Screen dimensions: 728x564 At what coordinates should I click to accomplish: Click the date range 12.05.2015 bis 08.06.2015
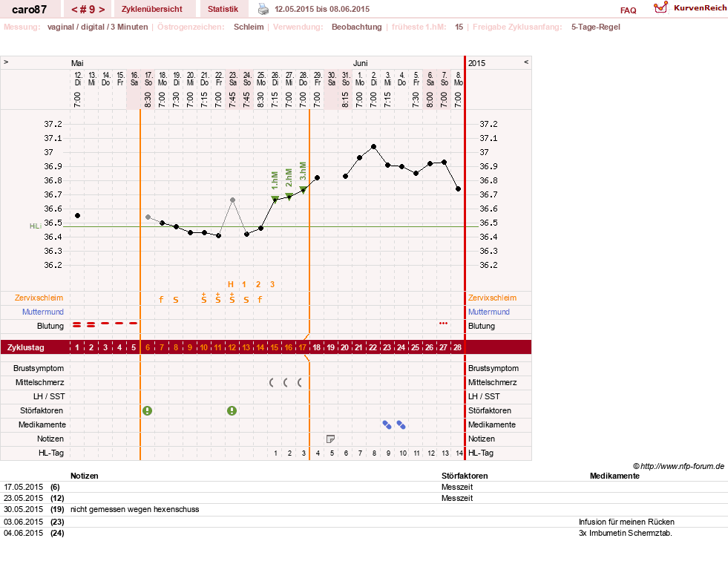[x=322, y=9]
